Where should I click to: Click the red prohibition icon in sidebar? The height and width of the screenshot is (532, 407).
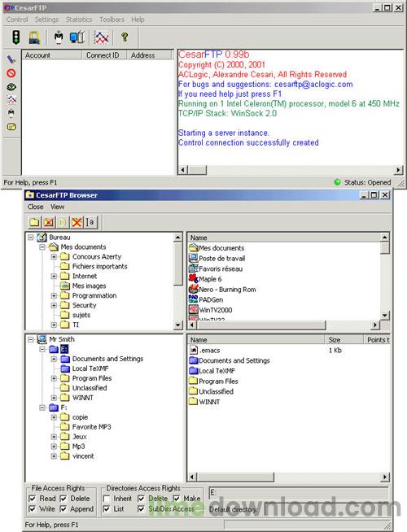pyautogui.click(x=11, y=73)
